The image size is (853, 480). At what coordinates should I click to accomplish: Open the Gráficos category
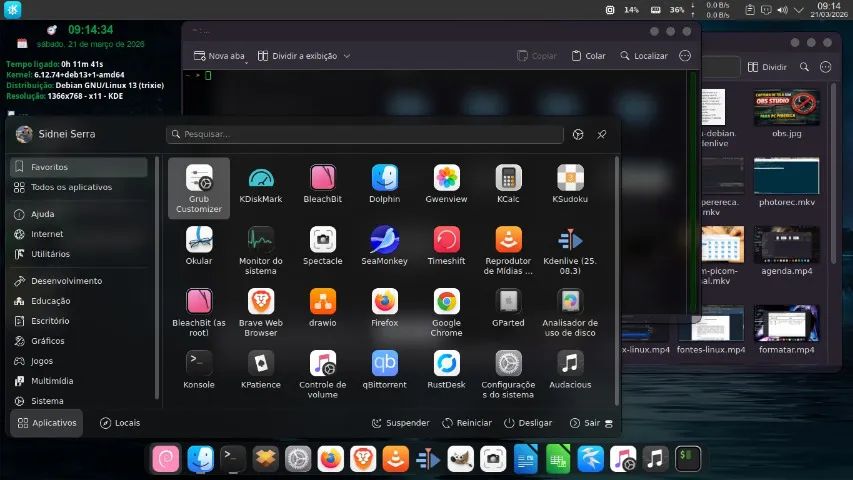(x=79, y=341)
